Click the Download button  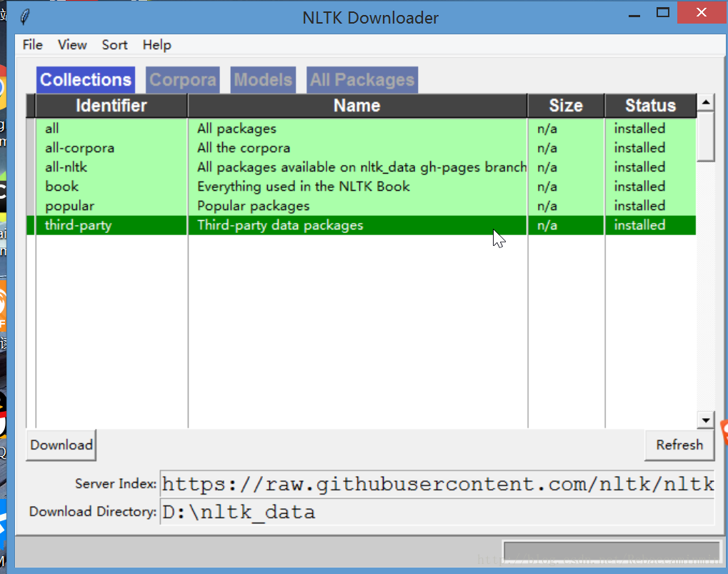[x=61, y=445]
